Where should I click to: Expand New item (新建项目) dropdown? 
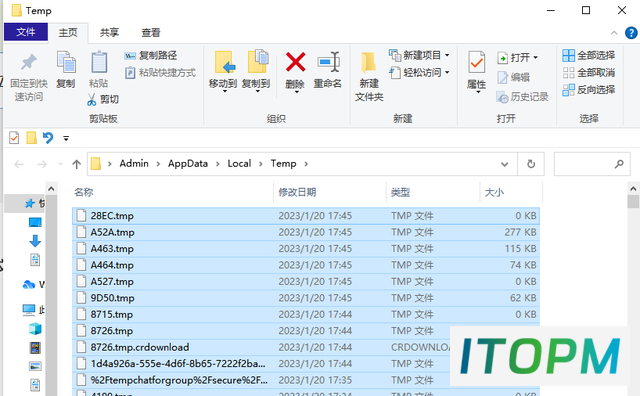click(x=447, y=55)
